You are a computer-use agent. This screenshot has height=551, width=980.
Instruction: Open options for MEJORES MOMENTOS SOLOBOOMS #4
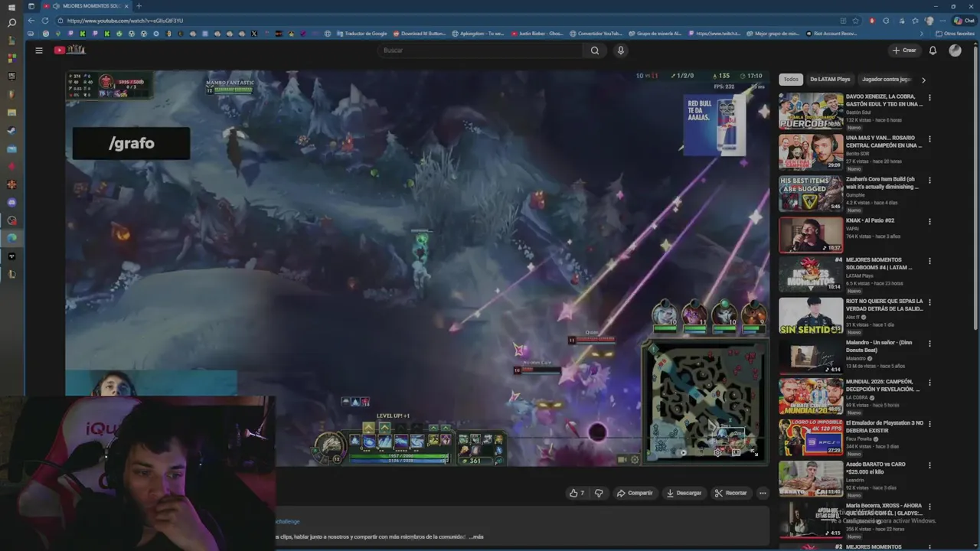[x=929, y=261]
